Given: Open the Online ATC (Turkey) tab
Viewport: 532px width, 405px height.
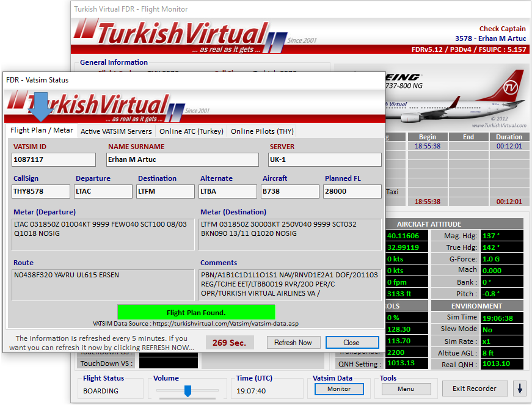Looking at the screenshot, I should [191, 131].
